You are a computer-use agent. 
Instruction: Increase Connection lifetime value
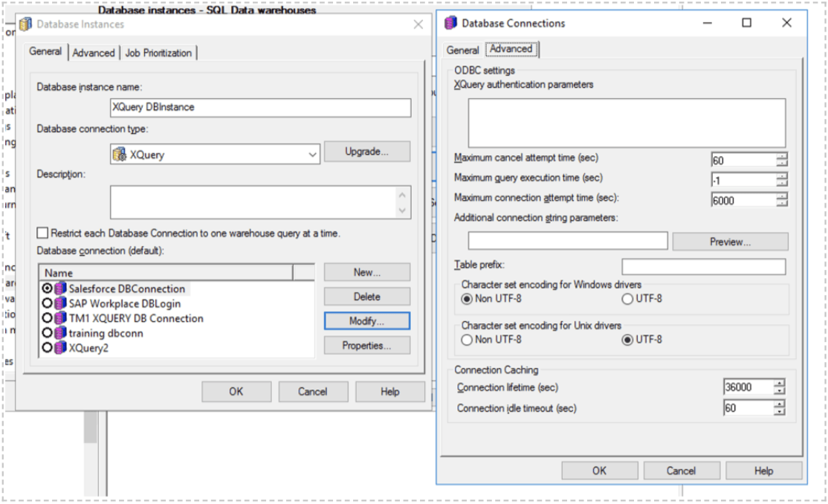point(780,384)
